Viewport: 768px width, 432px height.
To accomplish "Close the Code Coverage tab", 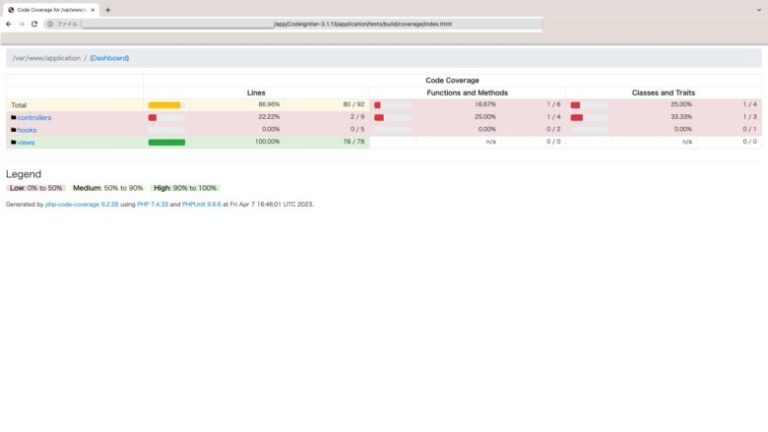I will pos(93,9).
